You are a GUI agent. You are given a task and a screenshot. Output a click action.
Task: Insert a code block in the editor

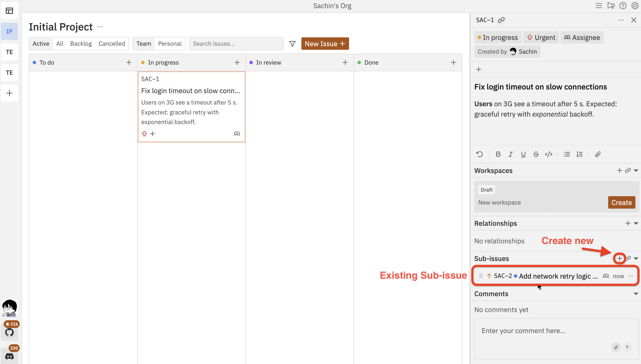tap(549, 154)
